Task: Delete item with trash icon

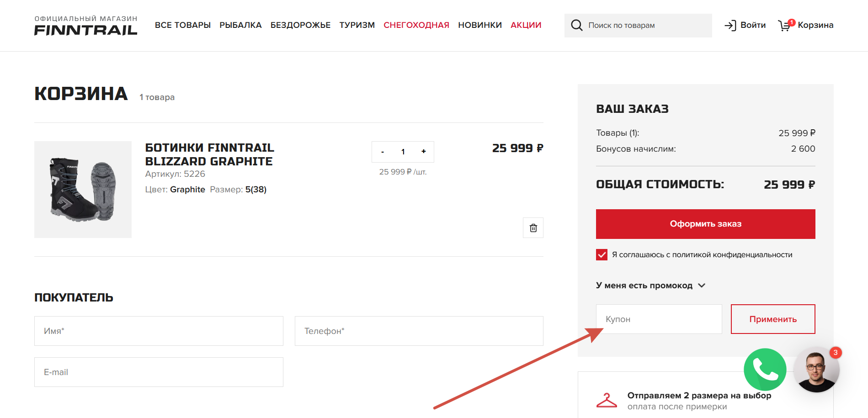Action: 533,228
